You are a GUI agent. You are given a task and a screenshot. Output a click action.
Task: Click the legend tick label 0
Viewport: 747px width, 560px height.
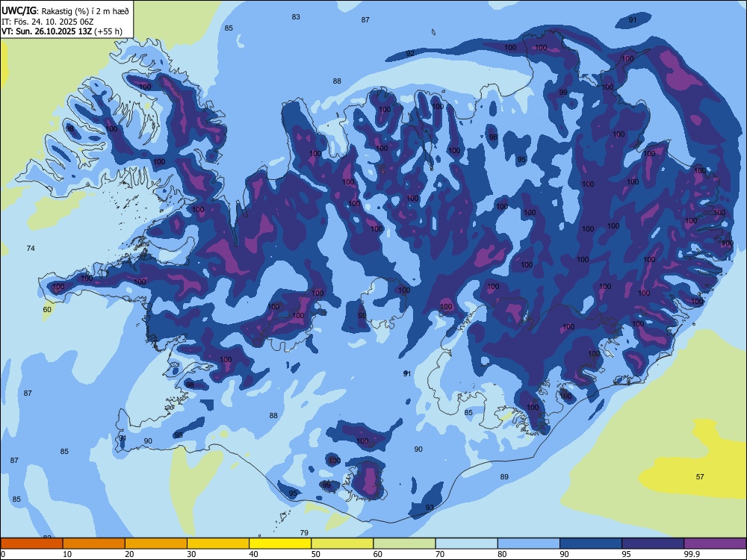coord(3,554)
